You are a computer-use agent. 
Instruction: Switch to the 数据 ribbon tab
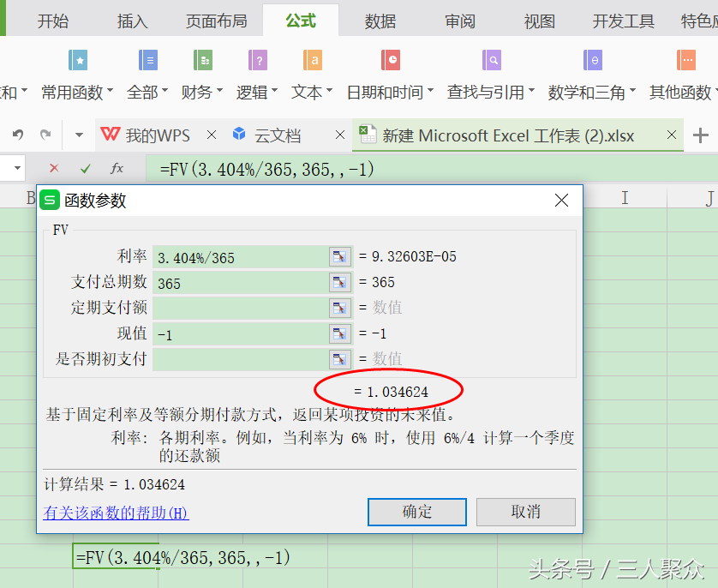point(380,21)
